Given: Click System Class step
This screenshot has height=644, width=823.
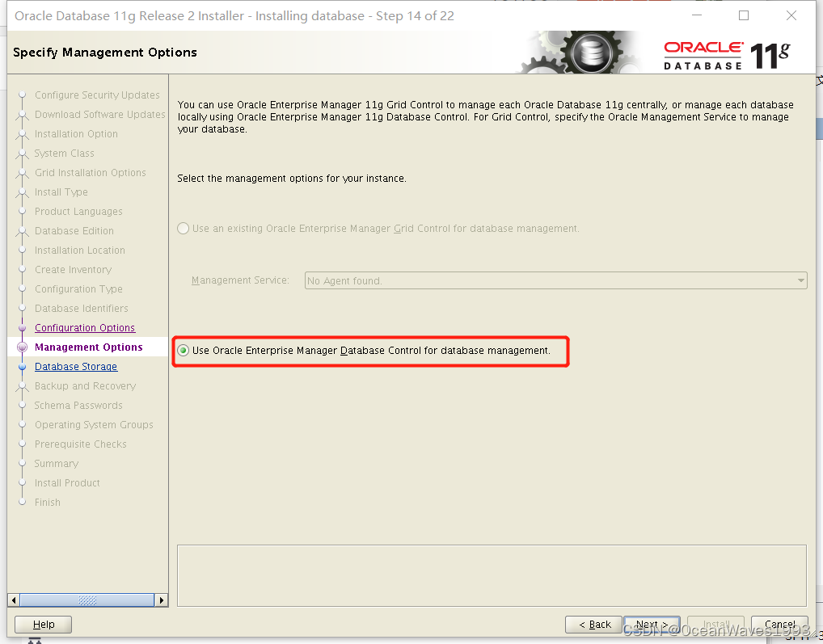Looking at the screenshot, I should 65,154.
